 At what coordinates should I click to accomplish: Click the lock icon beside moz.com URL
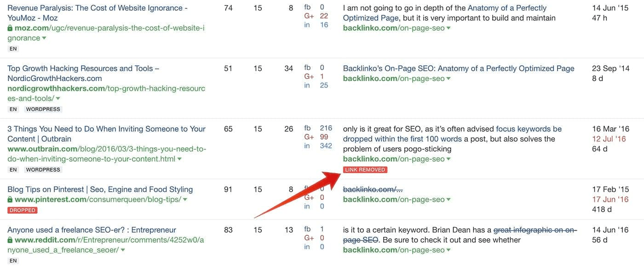(10, 28)
